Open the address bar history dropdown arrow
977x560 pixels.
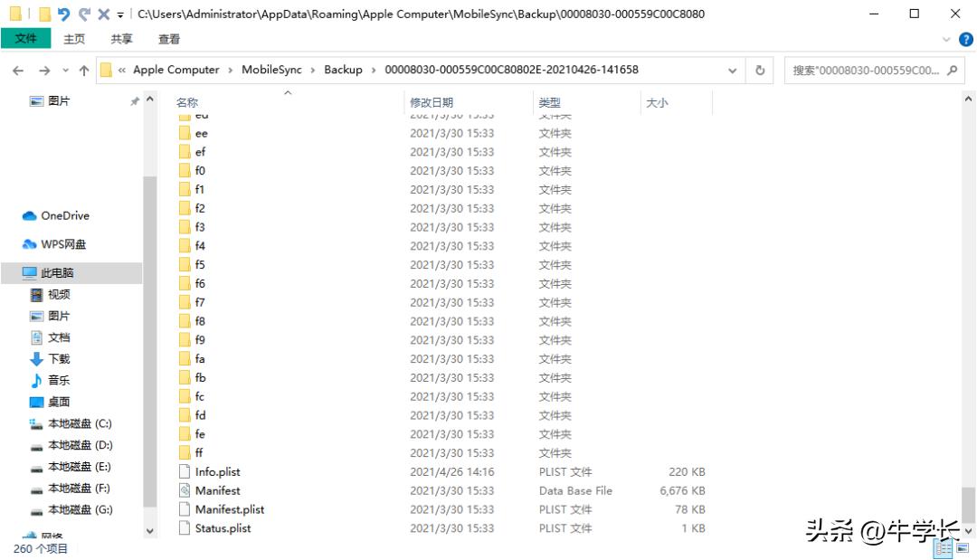pos(731,70)
